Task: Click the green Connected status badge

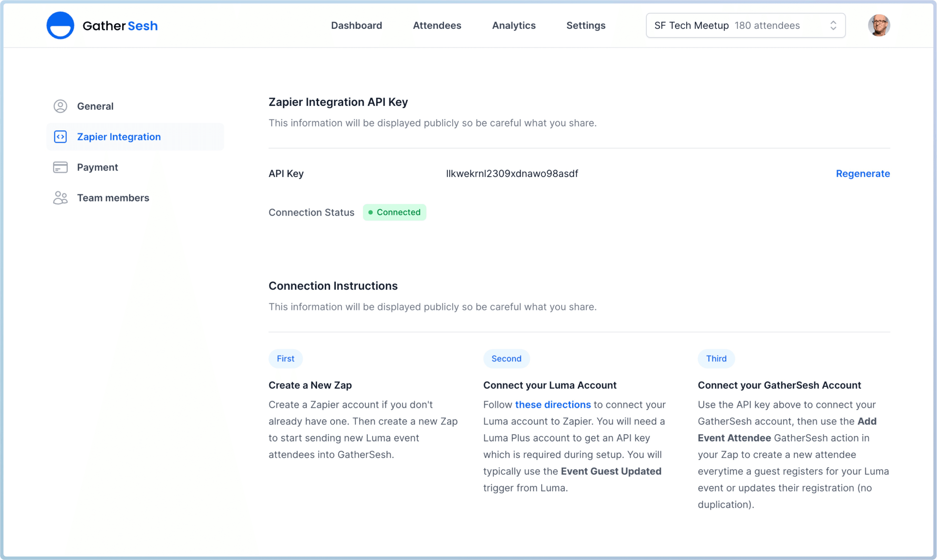Action: click(x=394, y=212)
